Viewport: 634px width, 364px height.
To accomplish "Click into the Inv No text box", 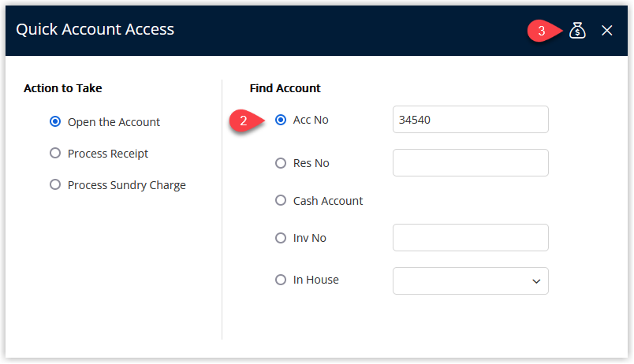I will 470,238.
